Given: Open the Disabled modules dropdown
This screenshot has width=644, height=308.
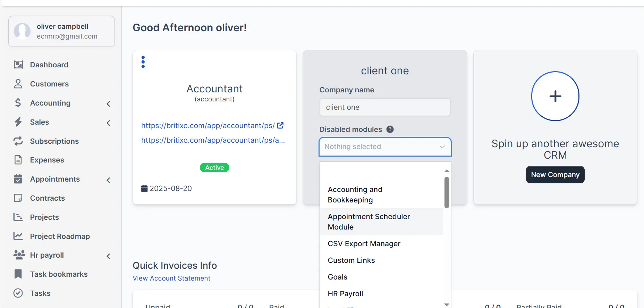Looking at the screenshot, I should click(384, 147).
